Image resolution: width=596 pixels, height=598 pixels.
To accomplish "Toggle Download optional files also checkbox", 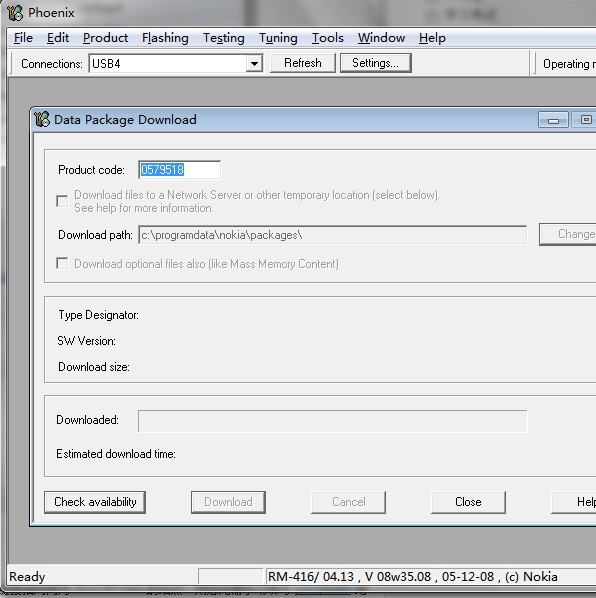I will [62, 264].
